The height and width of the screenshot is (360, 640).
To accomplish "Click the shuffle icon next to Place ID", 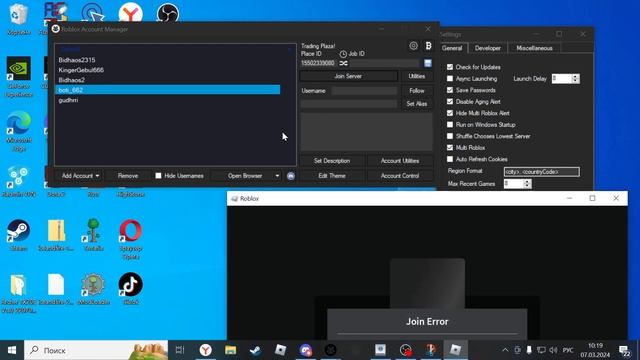I will pos(343,63).
